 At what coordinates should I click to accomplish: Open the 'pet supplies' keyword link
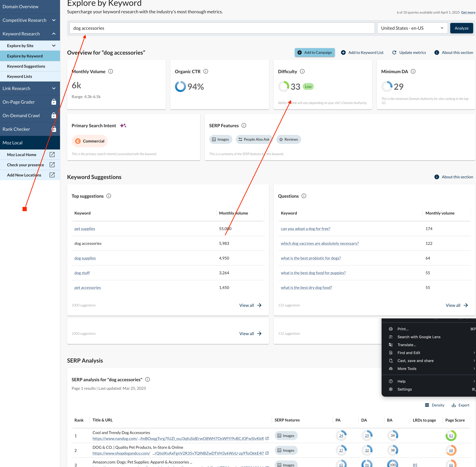85,229
